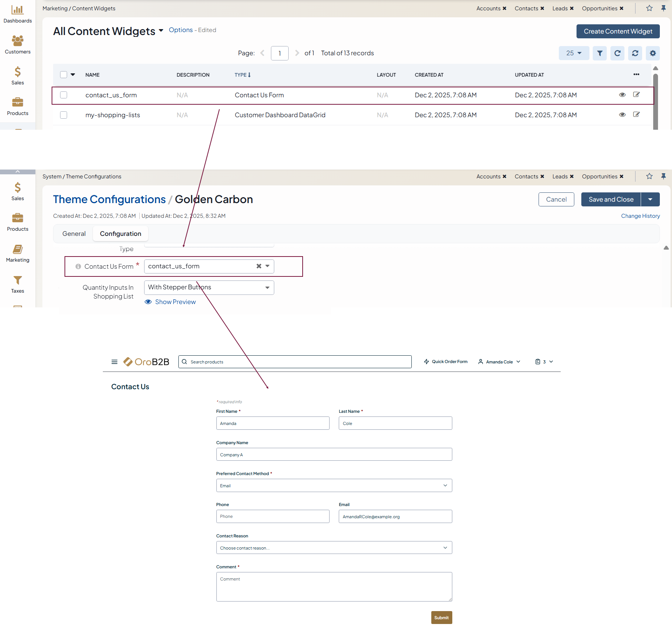View the my-shopping-lists widget via eye icon
Screen dimensions: 672x638
click(622, 115)
